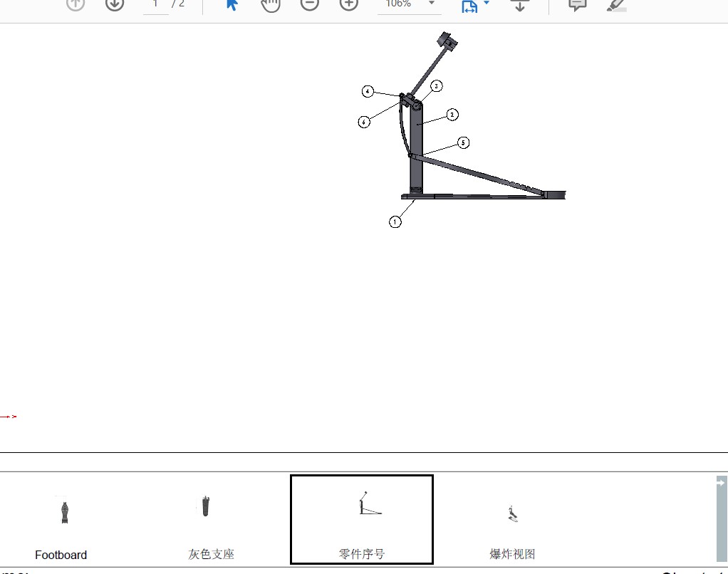Click the next page down arrow
The width and height of the screenshot is (728, 574).
pyautogui.click(x=114, y=4)
